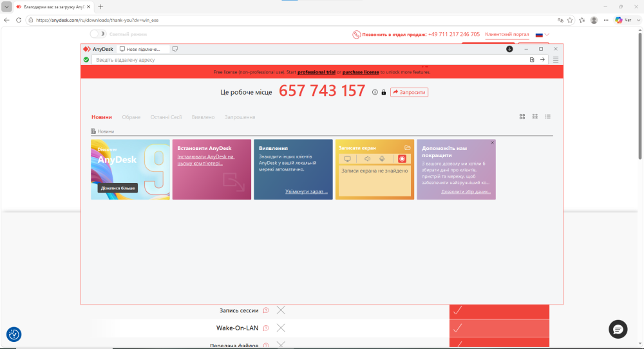This screenshot has width=644, height=349.
Task: Click the black download/update icon in AnyDesk title bar
Action: (x=509, y=49)
